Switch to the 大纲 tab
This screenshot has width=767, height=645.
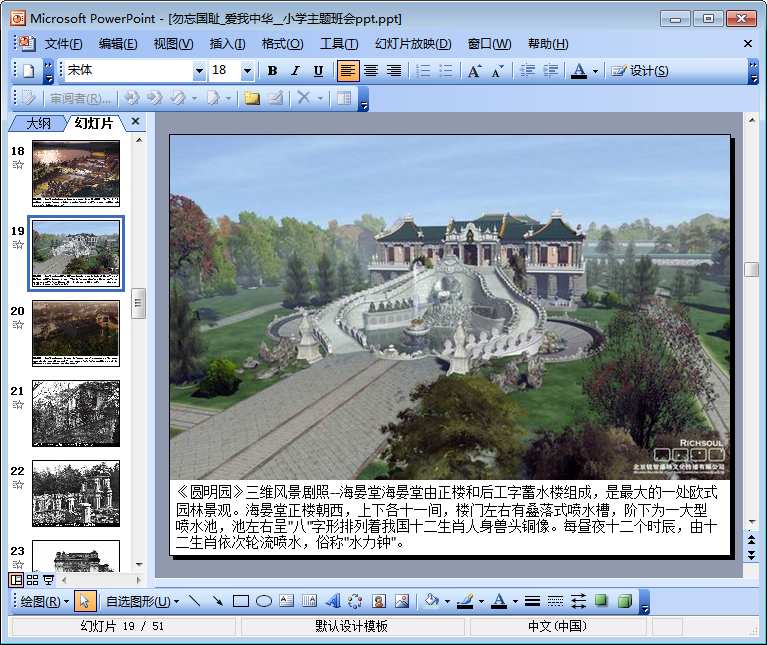point(38,123)
